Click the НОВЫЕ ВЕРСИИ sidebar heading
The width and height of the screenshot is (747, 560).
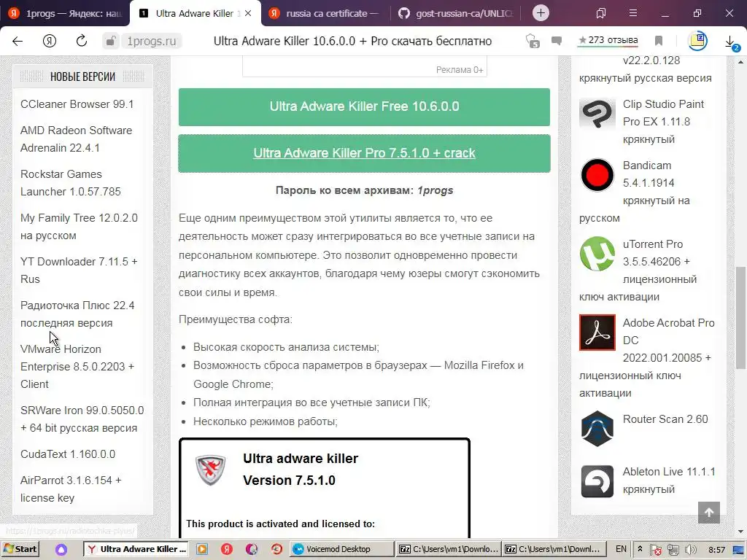[x=82, y=76]
